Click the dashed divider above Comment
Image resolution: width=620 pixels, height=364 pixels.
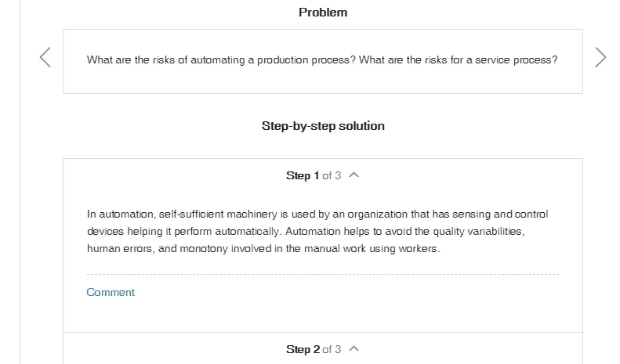point(323,274)
